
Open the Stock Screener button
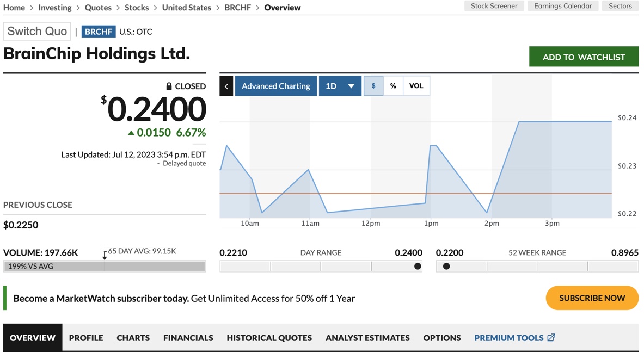click(x=494, y=6)
